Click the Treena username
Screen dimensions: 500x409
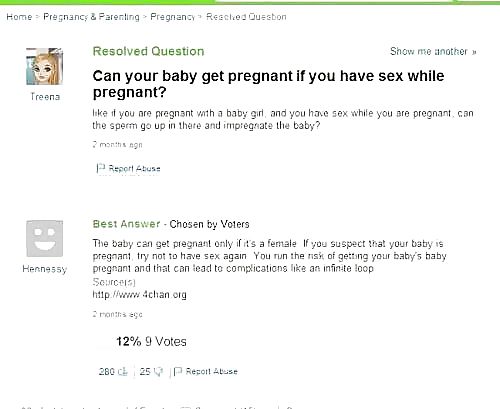coord(45,97)
